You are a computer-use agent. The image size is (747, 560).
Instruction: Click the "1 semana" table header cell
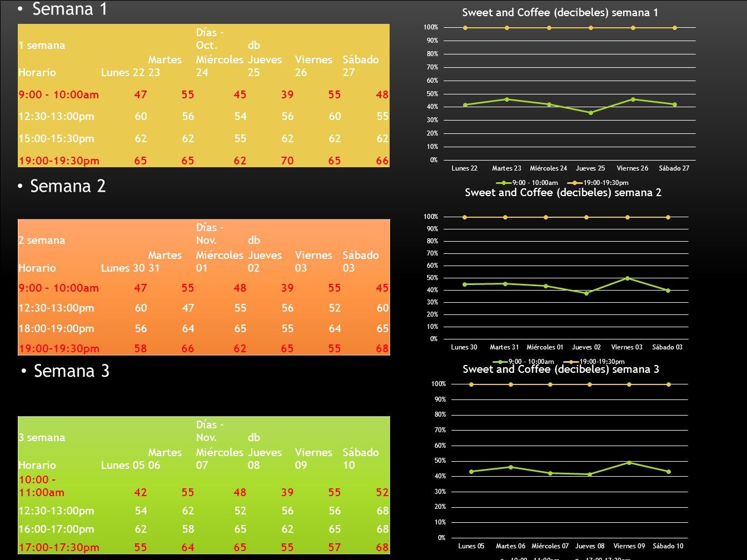pyautogui.click(x=42, y=45)
